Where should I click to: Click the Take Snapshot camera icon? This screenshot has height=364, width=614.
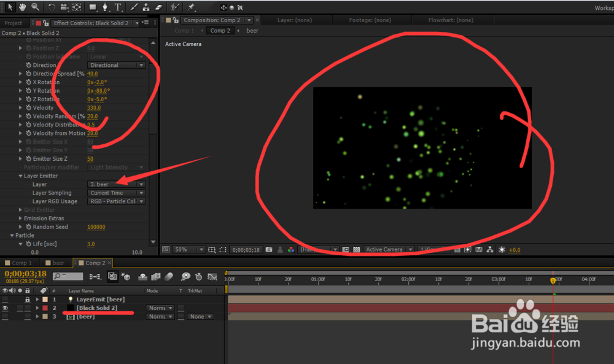coord(269,249)
